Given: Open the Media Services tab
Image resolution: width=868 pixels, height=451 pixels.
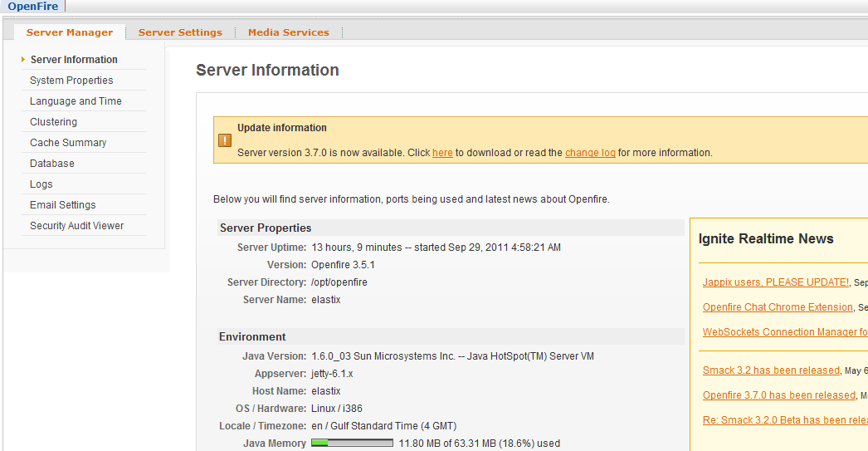Looking at the screenshot, I should point(289,32).
